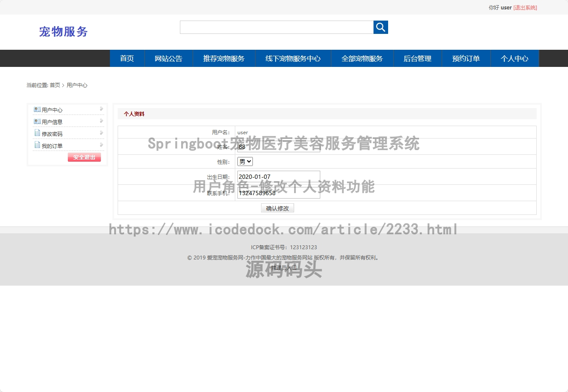The height and width of the screenshot is (392, 568).
Task: Click the user card icon beside 用户信息
Action: pos(37,122)
